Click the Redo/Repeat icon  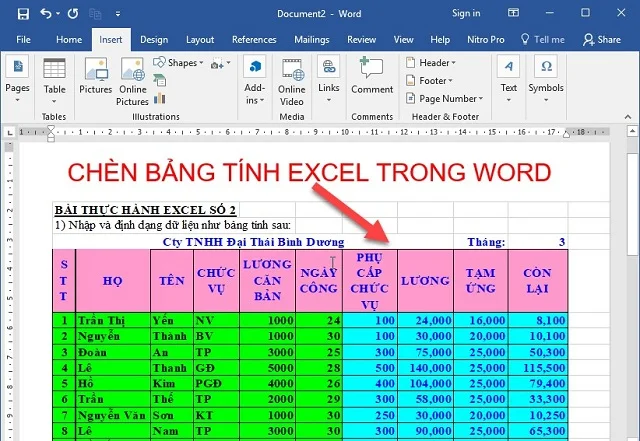tap(73, 14)
